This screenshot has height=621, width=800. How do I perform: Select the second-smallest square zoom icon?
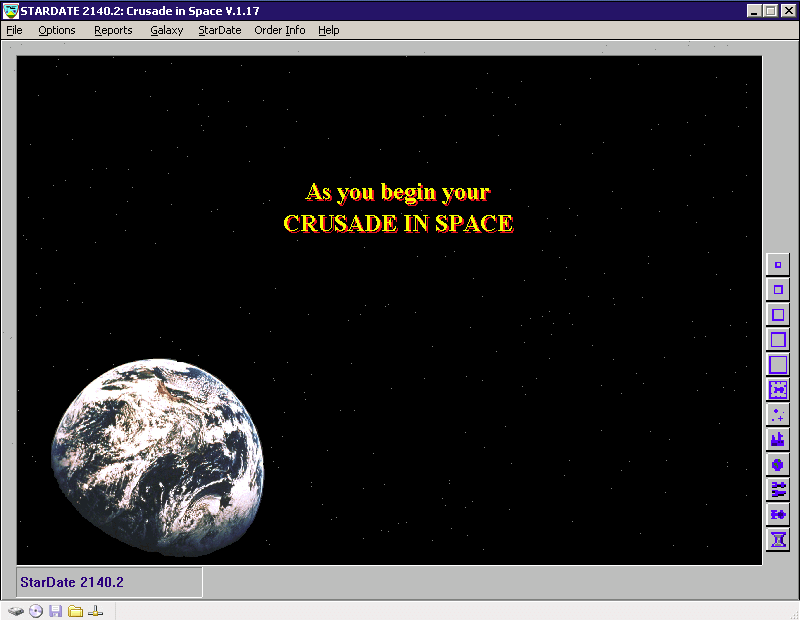coord(778,290)
